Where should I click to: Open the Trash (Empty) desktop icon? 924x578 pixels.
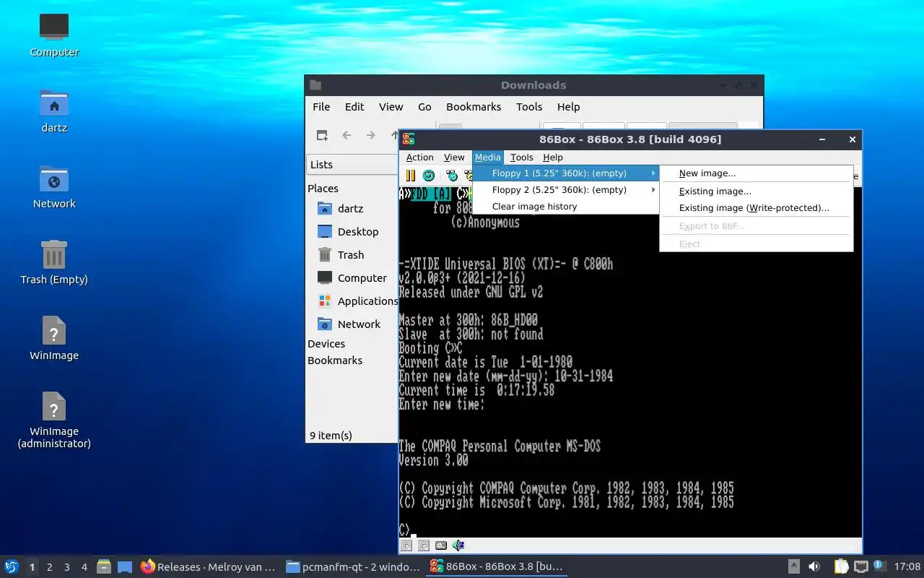point(54,262)
